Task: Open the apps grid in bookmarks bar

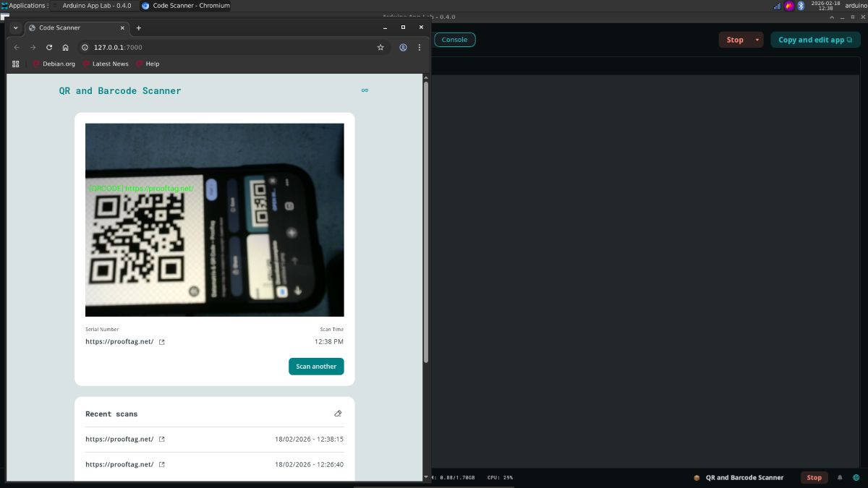Action: pyautogui.click(x=16, y=64)
